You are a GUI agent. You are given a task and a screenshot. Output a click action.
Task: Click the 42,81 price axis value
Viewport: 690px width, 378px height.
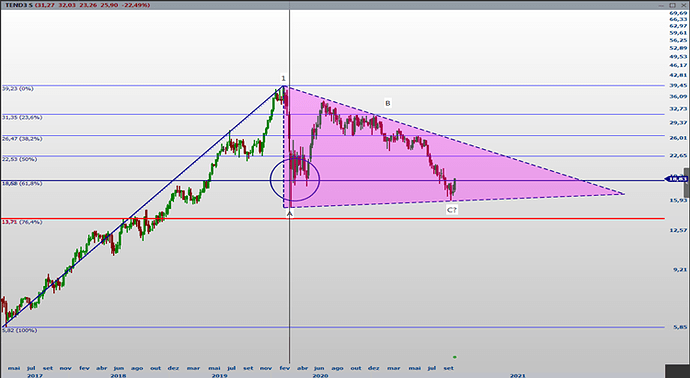tap(678, 75)
